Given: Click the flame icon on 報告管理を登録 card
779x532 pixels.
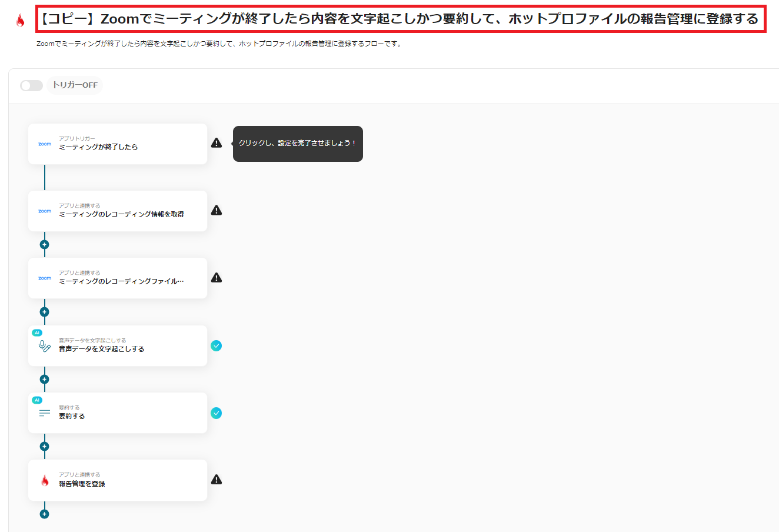Looking at the screenshot, I should (x=44, y=480).
